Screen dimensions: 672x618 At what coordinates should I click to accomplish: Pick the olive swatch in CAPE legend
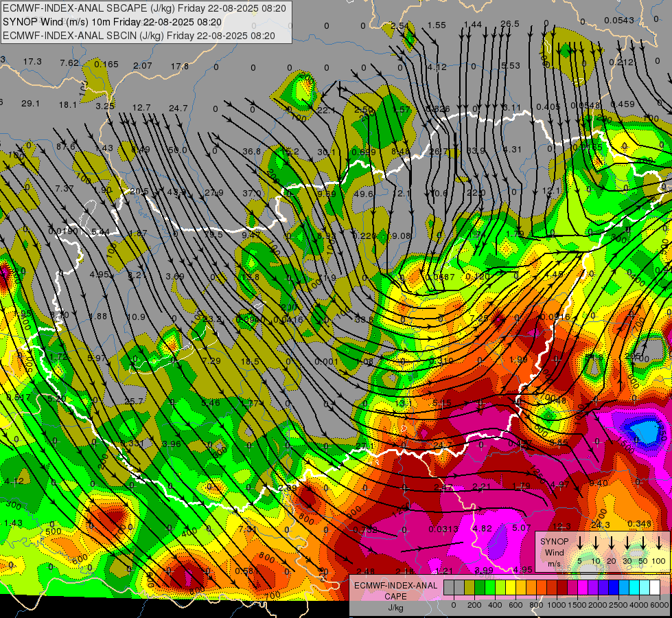[470, 588]
